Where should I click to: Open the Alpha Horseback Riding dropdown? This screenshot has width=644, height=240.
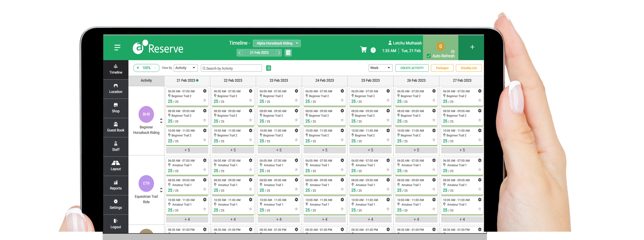point(277,43)
